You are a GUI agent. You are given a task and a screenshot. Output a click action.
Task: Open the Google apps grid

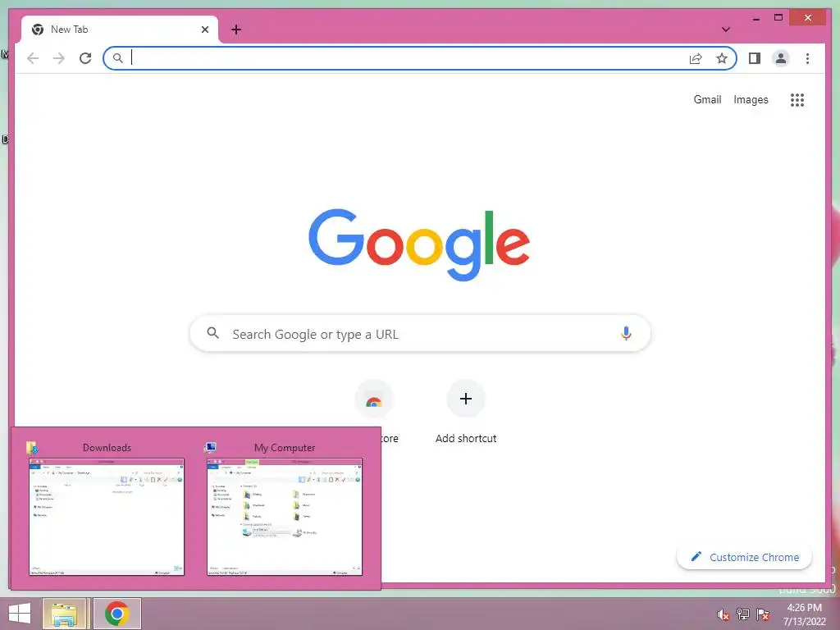click(797, 99)
